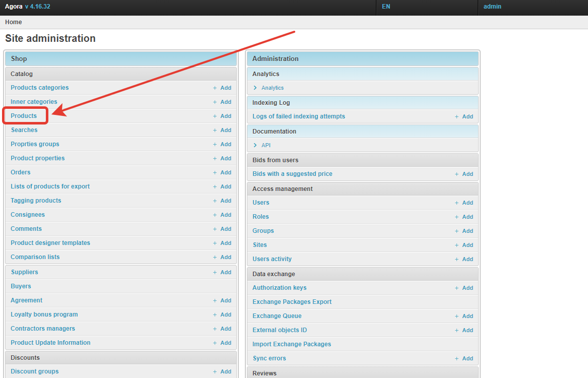
Task: Click Add plus icon for Suppliers
Action: click(215, 272)
